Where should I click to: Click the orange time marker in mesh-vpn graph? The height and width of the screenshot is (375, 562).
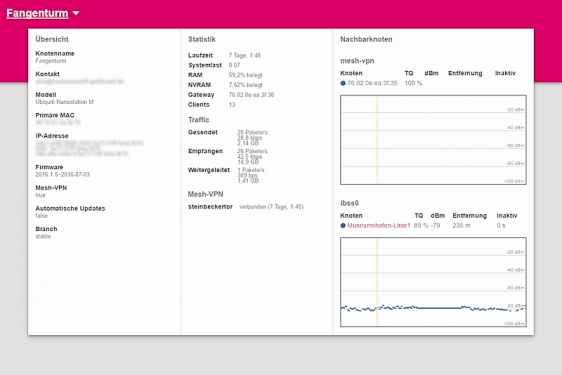point(377,140)
